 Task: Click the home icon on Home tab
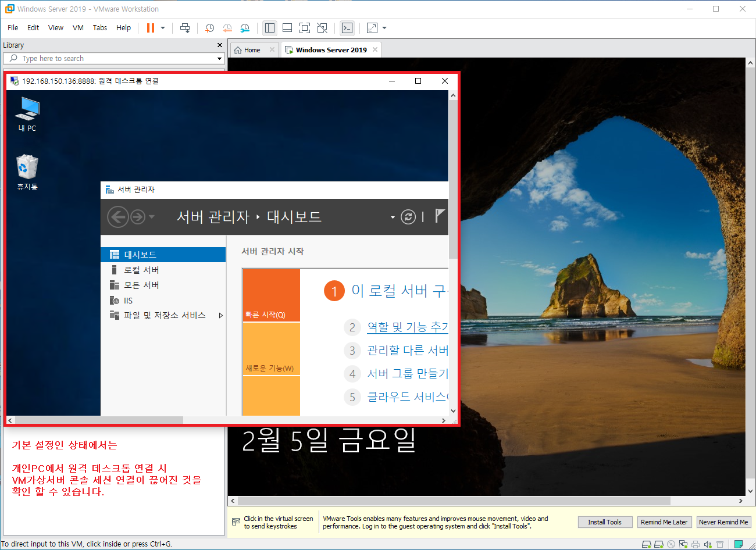[238, 50]
